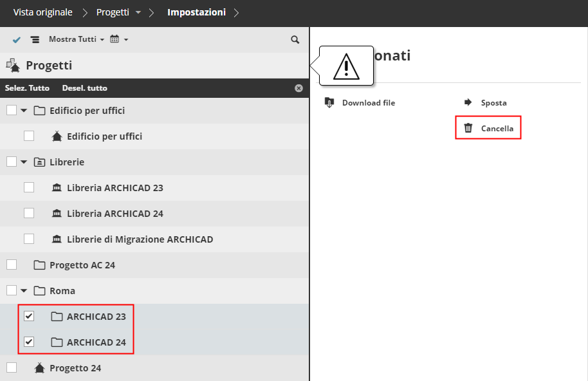Open the search magnifier in project list
The image size is (588, 381).
pos(295,40)
